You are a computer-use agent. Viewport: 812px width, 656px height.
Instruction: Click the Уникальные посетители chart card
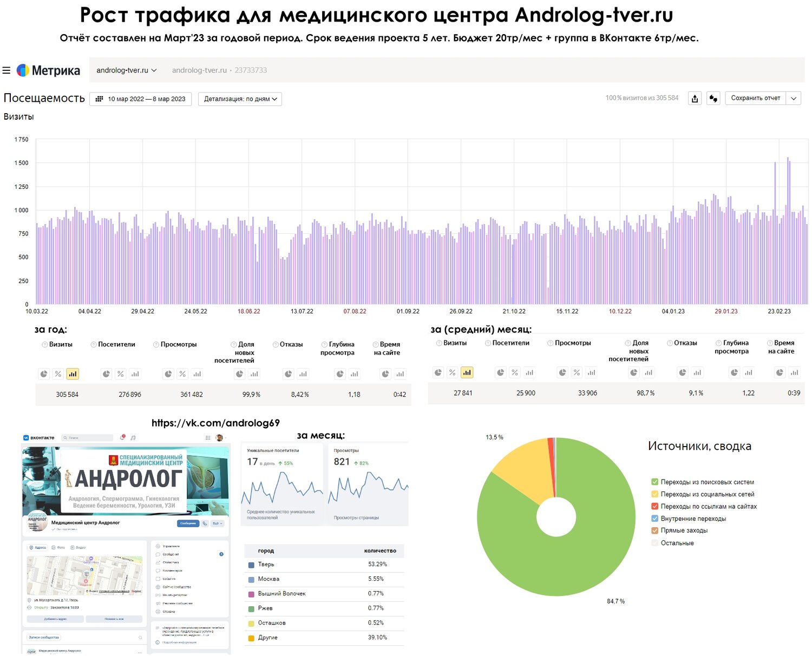click(282, 484)
